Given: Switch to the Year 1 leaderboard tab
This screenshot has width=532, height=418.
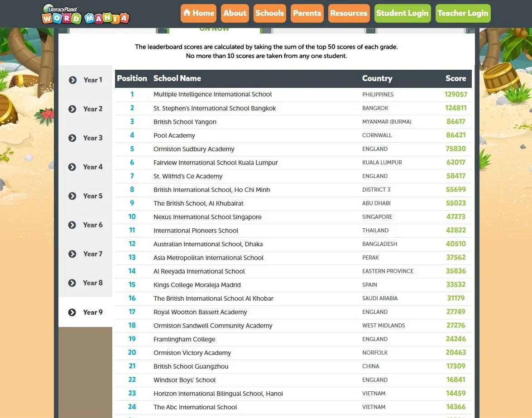Looking at the screenshot, I should pyautogui.click(x=86, y=80).
